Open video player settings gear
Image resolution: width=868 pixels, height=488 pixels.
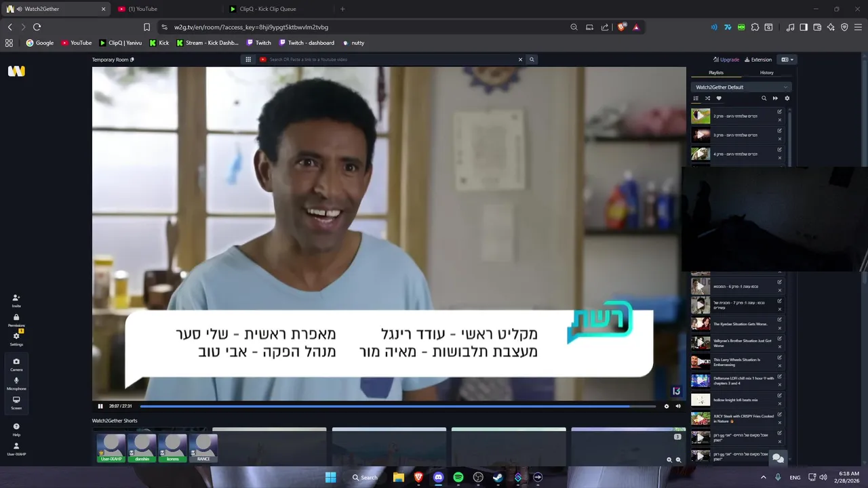(x=666, y=406)
